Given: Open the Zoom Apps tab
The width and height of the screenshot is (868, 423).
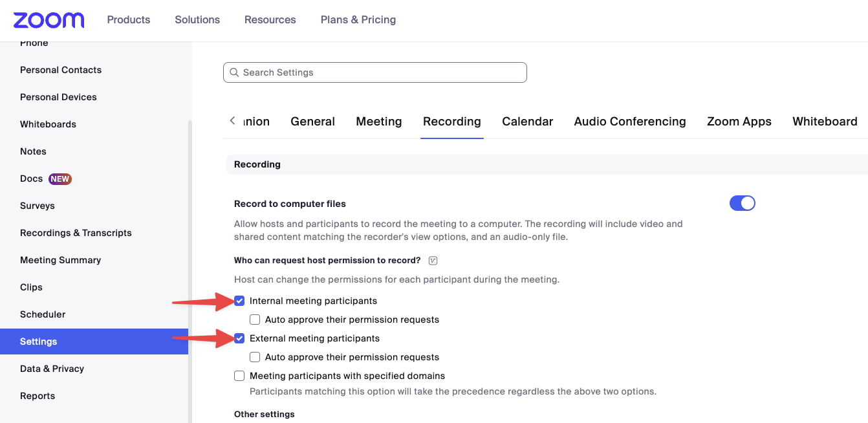Looking at the screenshot, I should [739, 121].
